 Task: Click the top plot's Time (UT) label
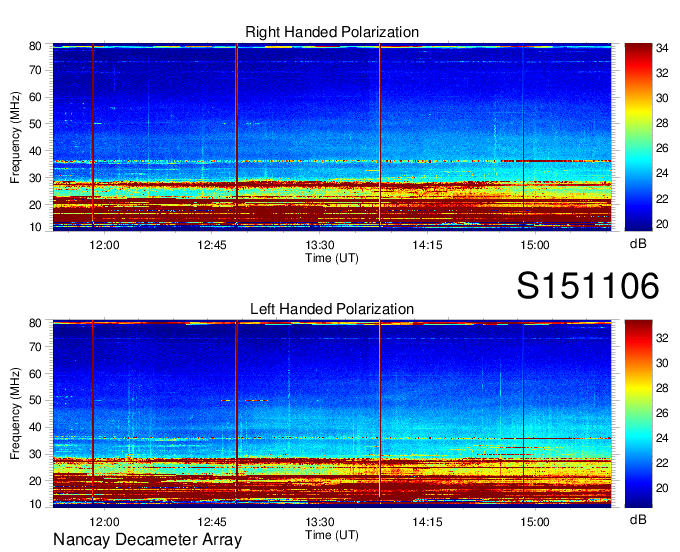332,258
